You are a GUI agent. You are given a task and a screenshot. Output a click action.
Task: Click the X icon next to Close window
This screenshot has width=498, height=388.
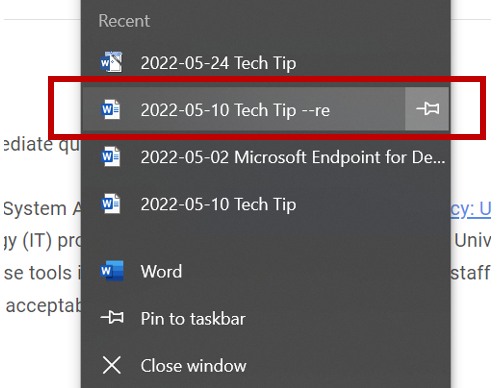click(112, 365)
